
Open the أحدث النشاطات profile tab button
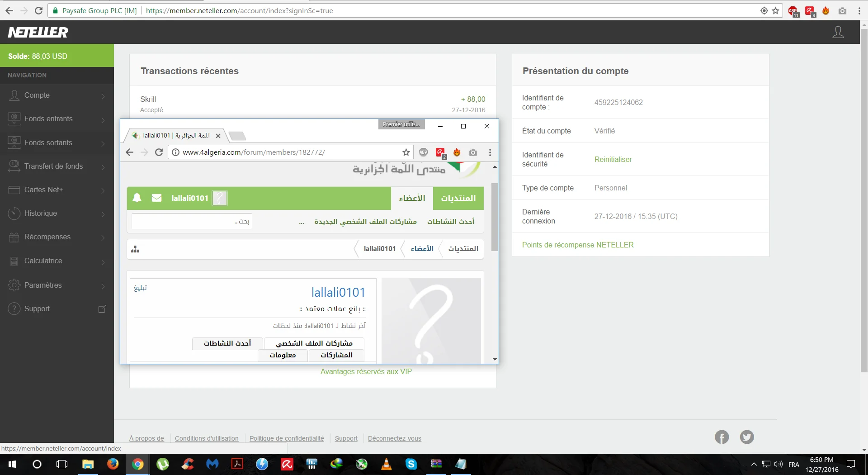pos(227,343)
